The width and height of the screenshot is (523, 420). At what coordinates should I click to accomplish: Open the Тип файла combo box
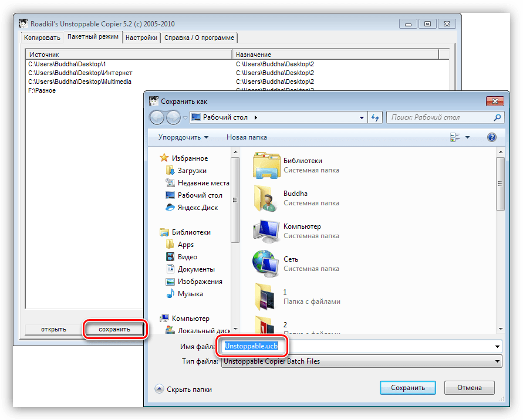tap(362, 361)
